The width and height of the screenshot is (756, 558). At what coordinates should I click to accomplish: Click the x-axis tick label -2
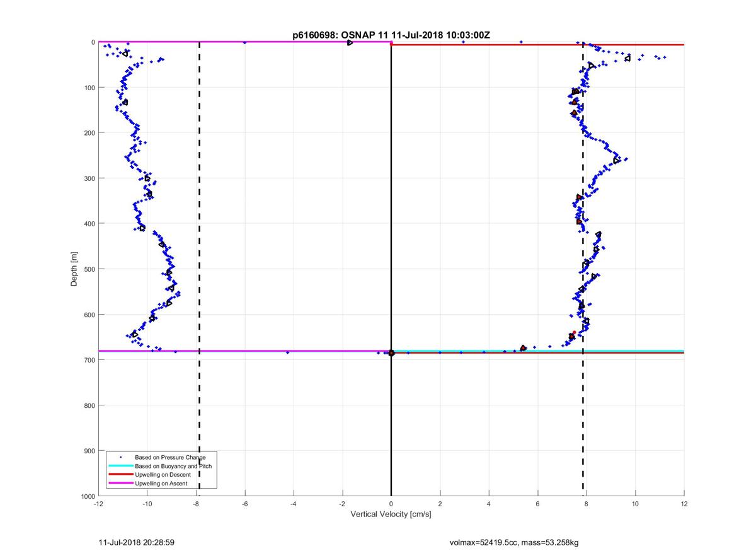tap(342, 504)
